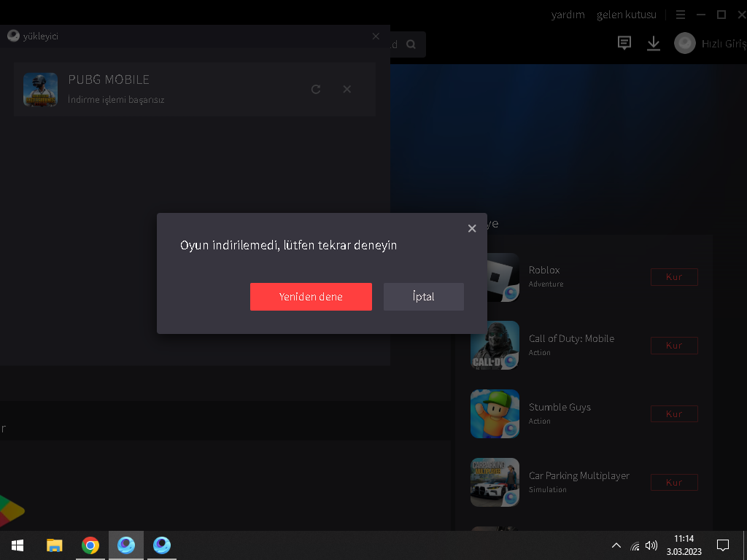Open the downloads arrow icon
This screenshot has width=747, height=560.
pyautogui.click(x=654, y=43)
